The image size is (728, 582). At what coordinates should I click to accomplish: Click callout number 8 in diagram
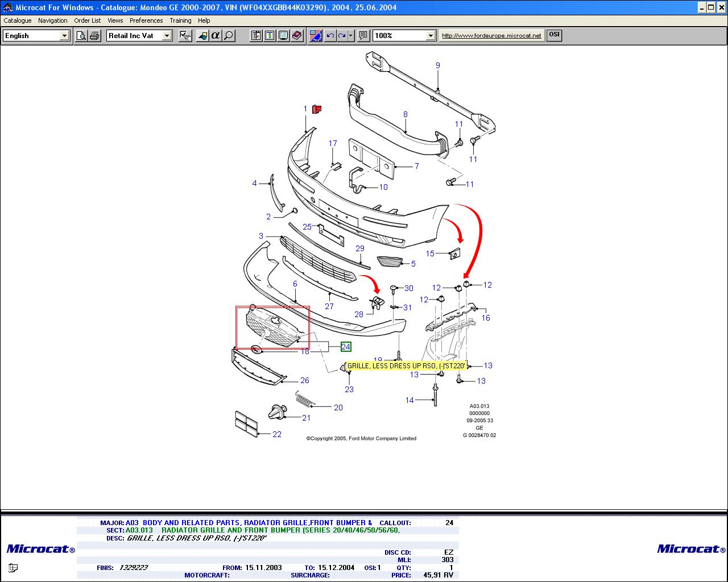(406, 114)
